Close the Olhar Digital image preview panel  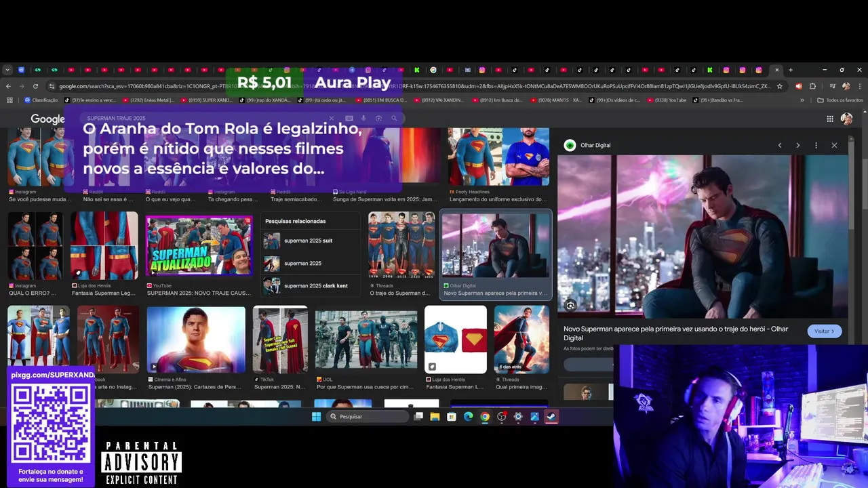click(834, 145)
